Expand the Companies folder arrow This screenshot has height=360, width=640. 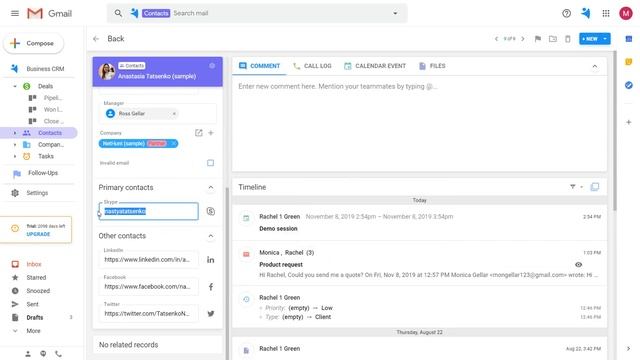click(15, 144)
